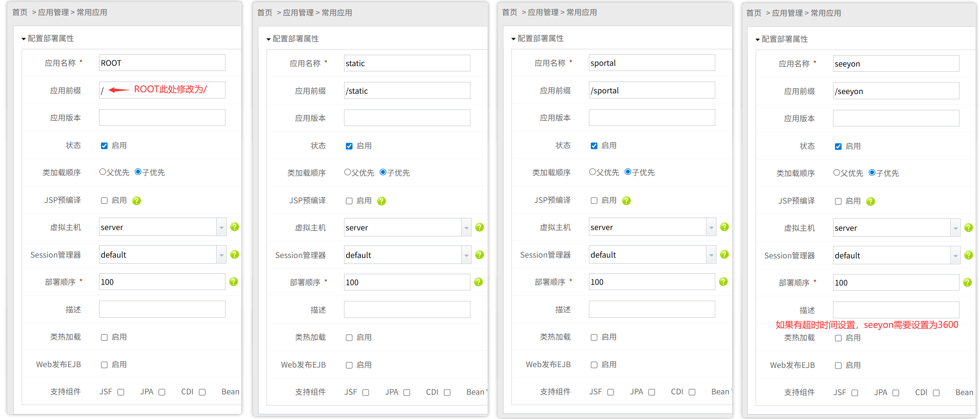Check JPA component box in seeyon panel
The height and width of the screenshot is (419, 980).
pos(896,393)
